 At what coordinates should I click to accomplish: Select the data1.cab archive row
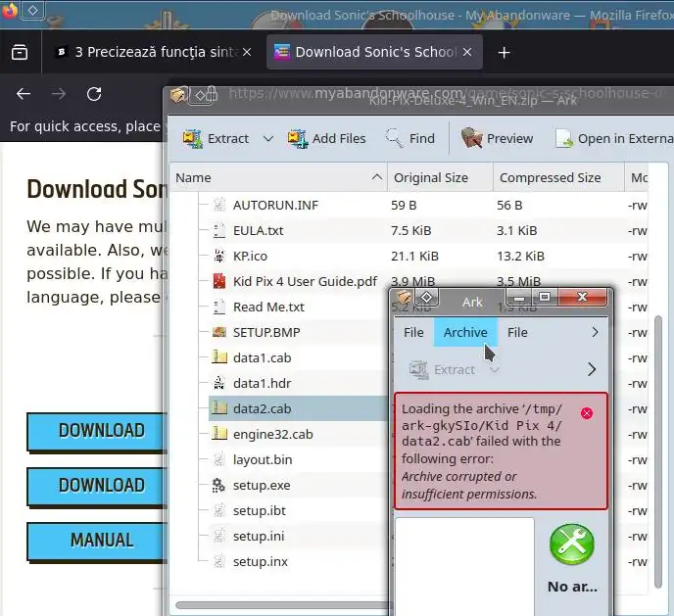[262, 357]
